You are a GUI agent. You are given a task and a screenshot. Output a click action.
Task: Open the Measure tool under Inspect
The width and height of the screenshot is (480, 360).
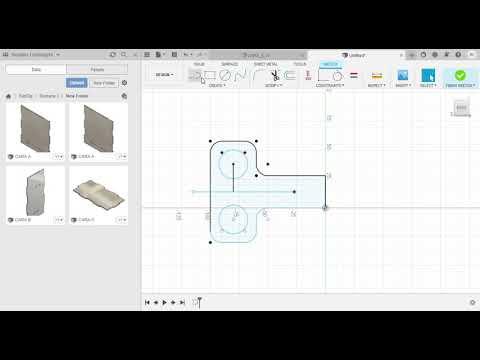point(377,76)
